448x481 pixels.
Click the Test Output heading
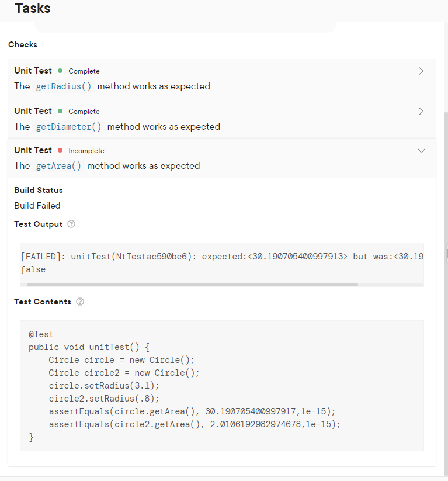[38, 224]
